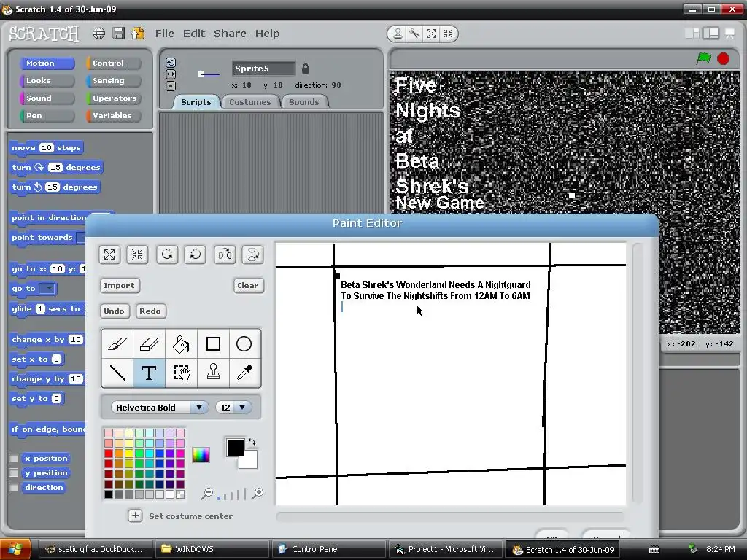Save the project with the floppy disk icon
The width and height of the screenshot is (747, 560).
coord(119,34)
